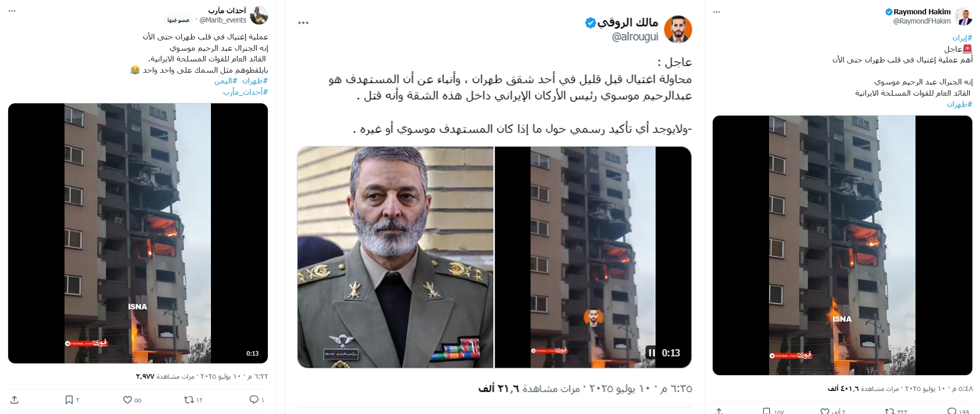The image size is (980, 414).
Task: Pause the alrougui video
Action: click(x=651, y=353)
